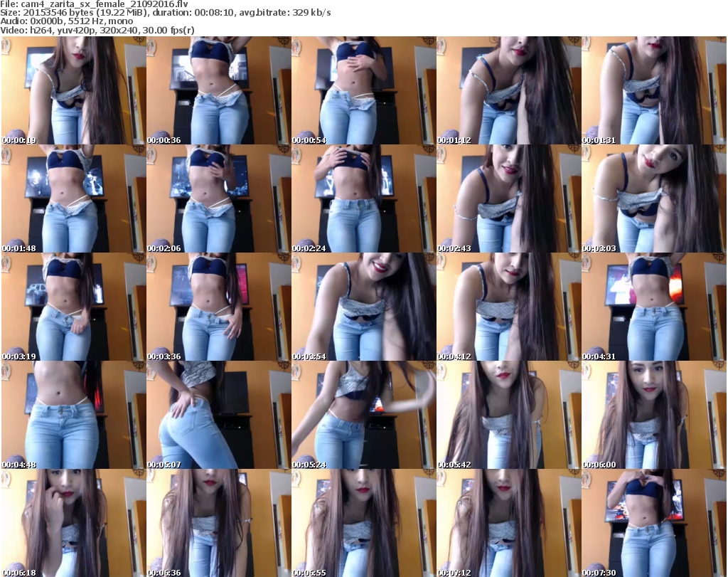Select the 00:03:54 thumbnail

pyautogui.click(x=363, y=307)
